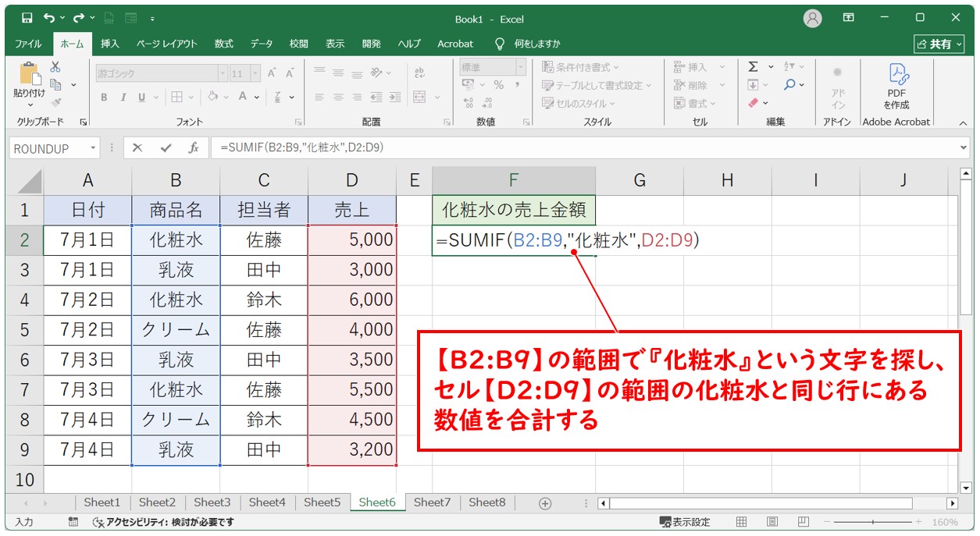The height and width of the screenshot is (536, 980).
Task: Click 表示設定 display settings in status bar
Action: tap(685, 522)
